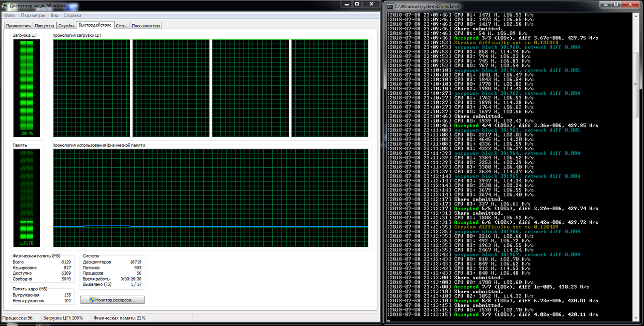
Task: Open the Справка menu
Action: [x=72, y=16]
